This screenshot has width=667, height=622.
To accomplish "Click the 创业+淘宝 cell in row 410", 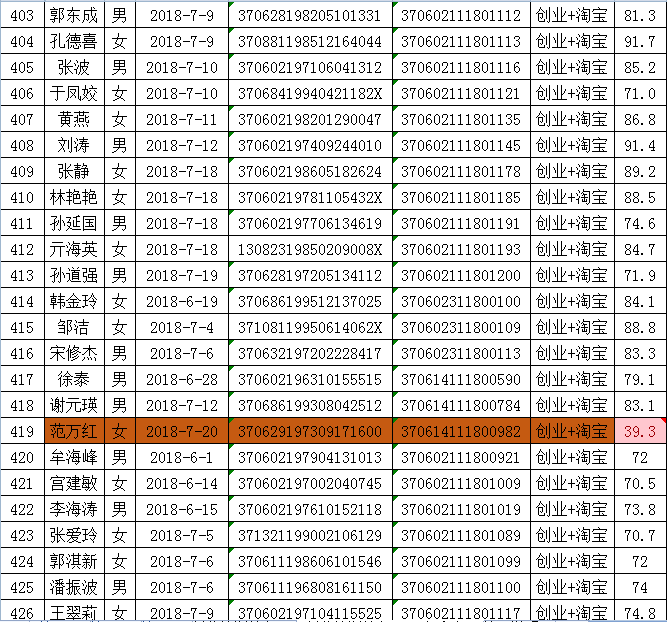I will click(x=572, y=197).
